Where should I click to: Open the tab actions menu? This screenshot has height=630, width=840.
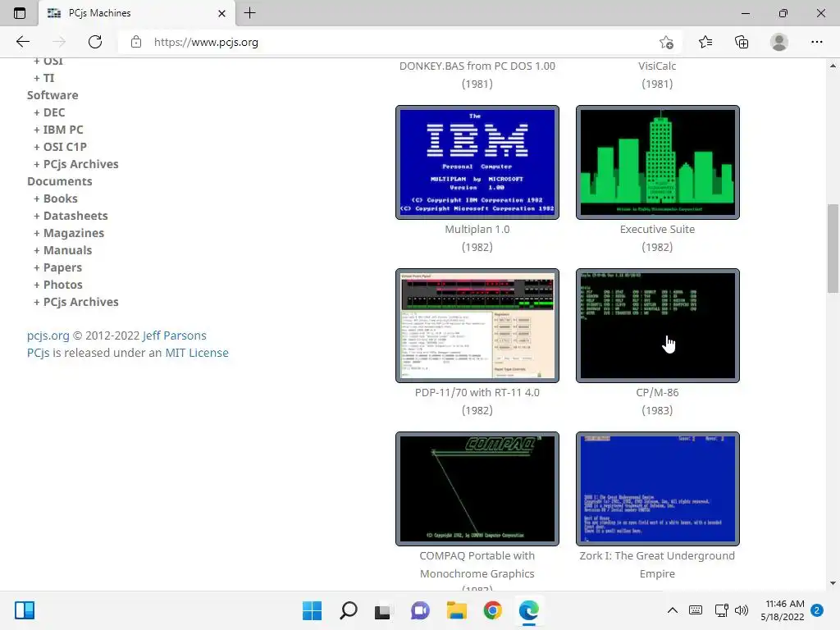coord(20,13)
